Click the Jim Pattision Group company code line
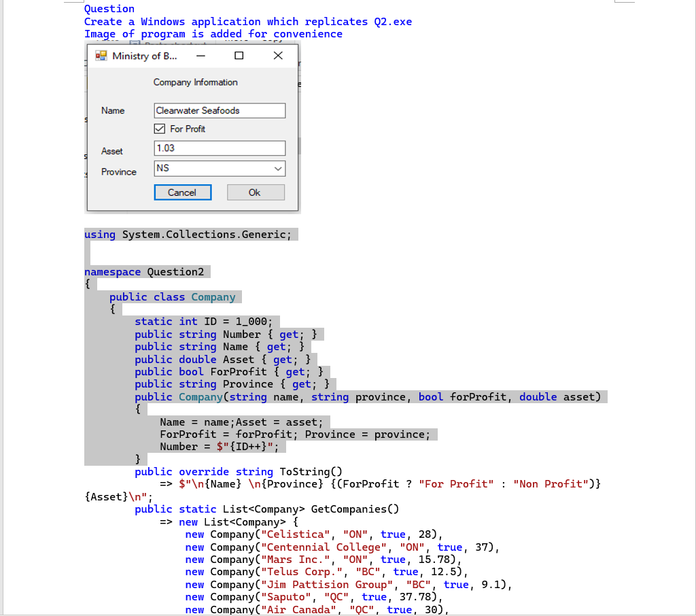 349,585
